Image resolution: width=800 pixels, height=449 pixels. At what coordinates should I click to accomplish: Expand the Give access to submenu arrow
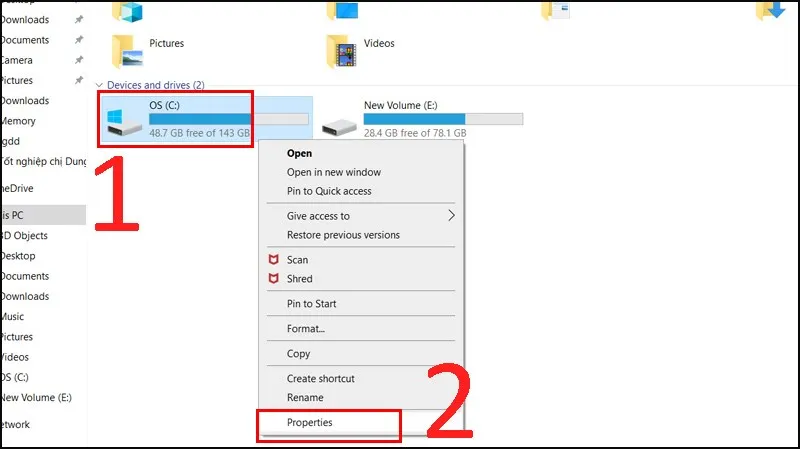451,216
